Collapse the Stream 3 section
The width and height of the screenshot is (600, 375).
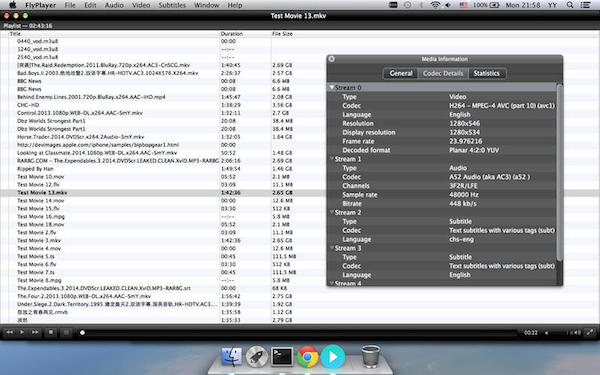pyautogui.click(x=332, y=248)
